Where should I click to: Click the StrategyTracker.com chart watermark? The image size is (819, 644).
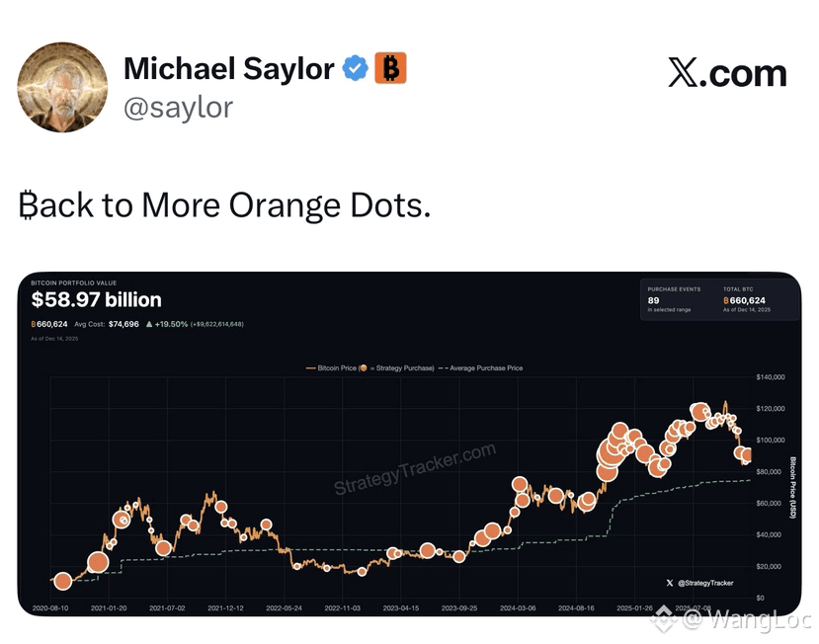click(x=415, y=469)
